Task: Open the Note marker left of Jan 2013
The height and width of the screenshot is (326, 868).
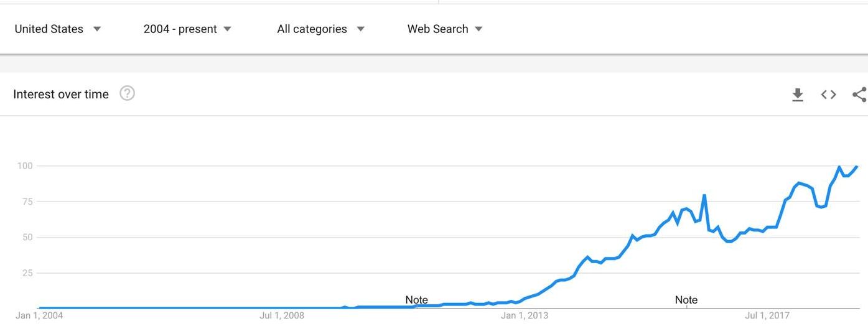Action: tap(416, 300)
